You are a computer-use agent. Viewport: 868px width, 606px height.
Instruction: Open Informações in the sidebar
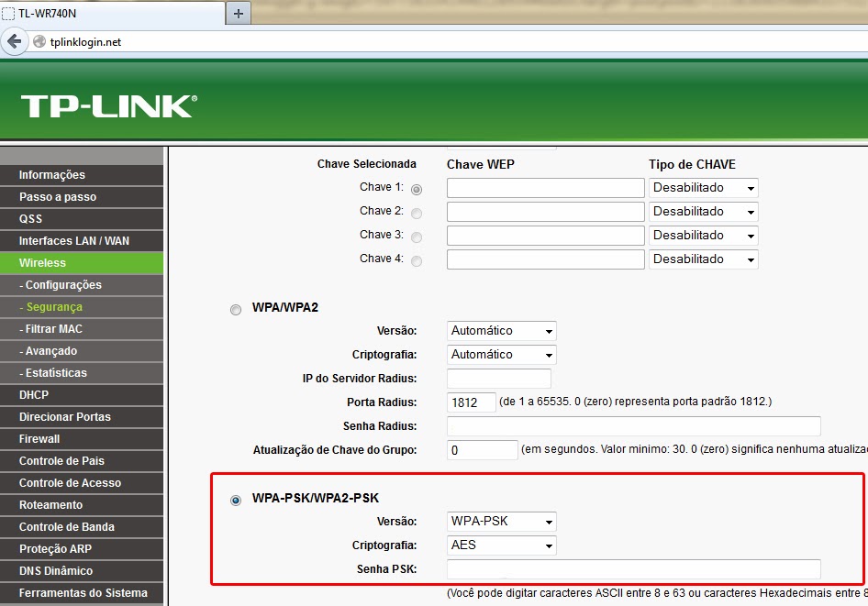[82, 175]
